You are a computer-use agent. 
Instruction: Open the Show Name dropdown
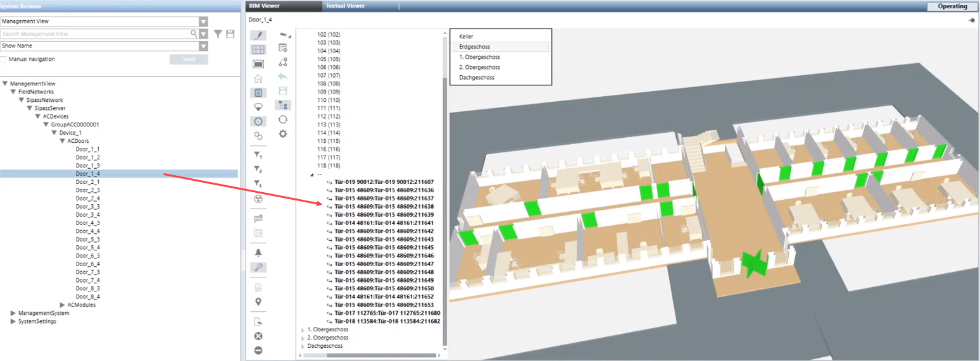point(203,46)
